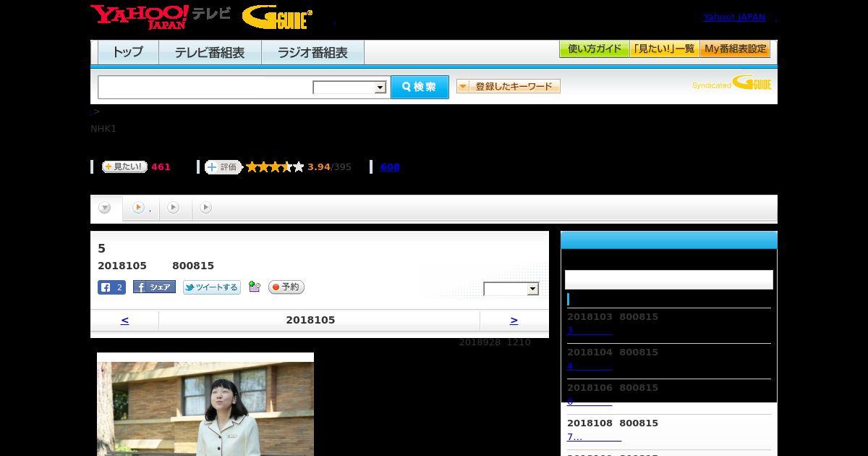Click the Facebook シェア button
The image size is (868, 456).
point(154,287)
